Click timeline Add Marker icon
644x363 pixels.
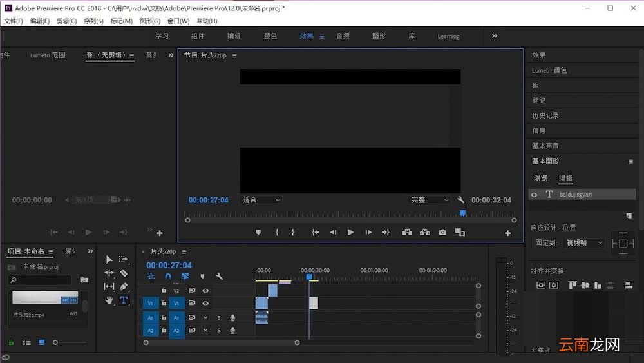click(x=202, y=276)
